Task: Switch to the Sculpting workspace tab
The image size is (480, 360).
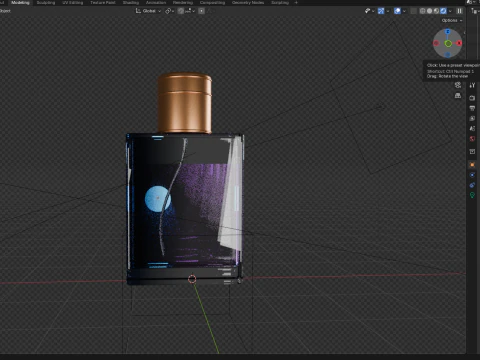Action: pos(46,3)
